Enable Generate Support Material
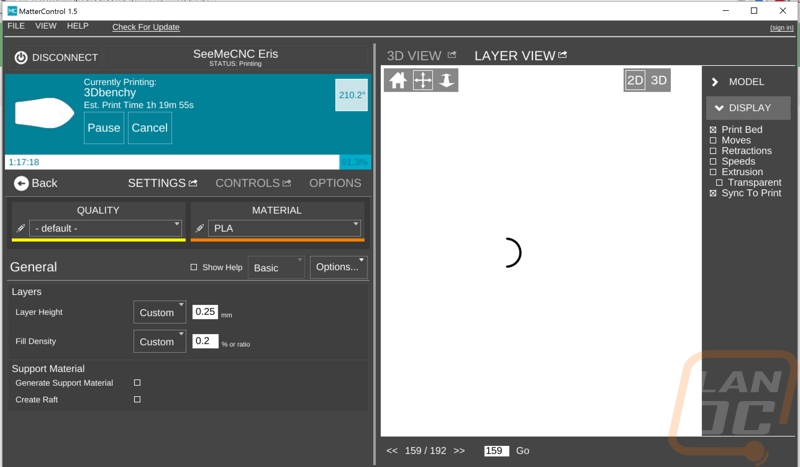The width and height of the screenshot is (800, 467). tap(137, 383)
